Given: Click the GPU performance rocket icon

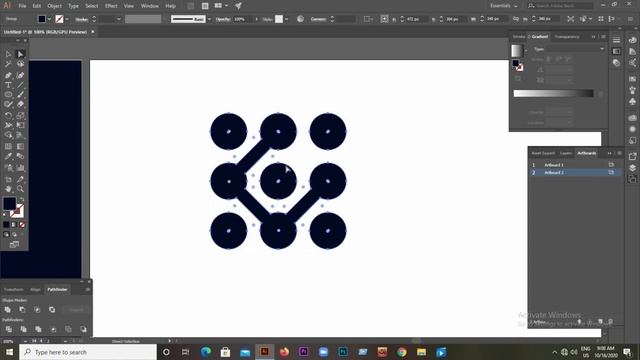Looking at the screenshot, I should coord(238,6).
